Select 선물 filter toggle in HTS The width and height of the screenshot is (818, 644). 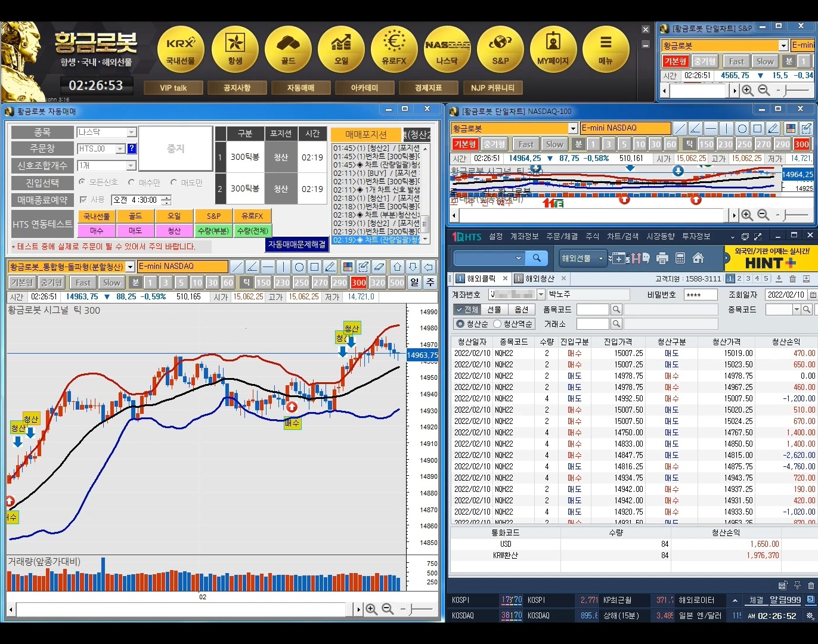pos(494,309)
